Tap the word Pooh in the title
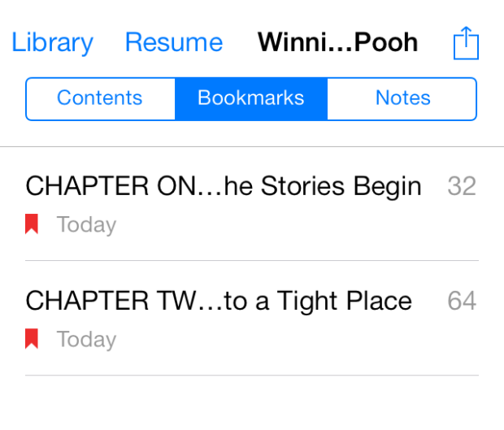The height and width of the screenshot is (430, 504). click(386, 42)
